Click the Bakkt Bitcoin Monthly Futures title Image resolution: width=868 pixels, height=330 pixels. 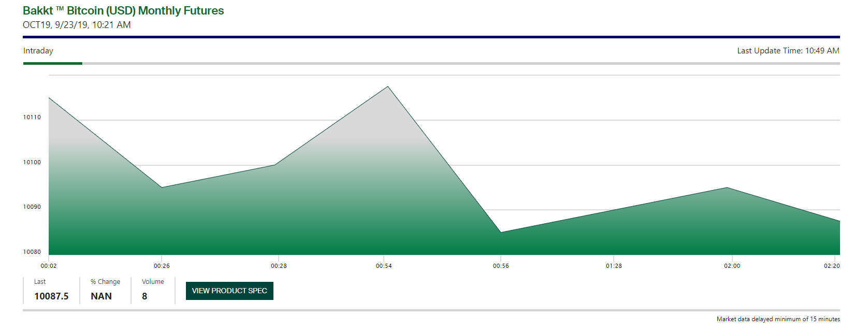[x=123, y=10]
